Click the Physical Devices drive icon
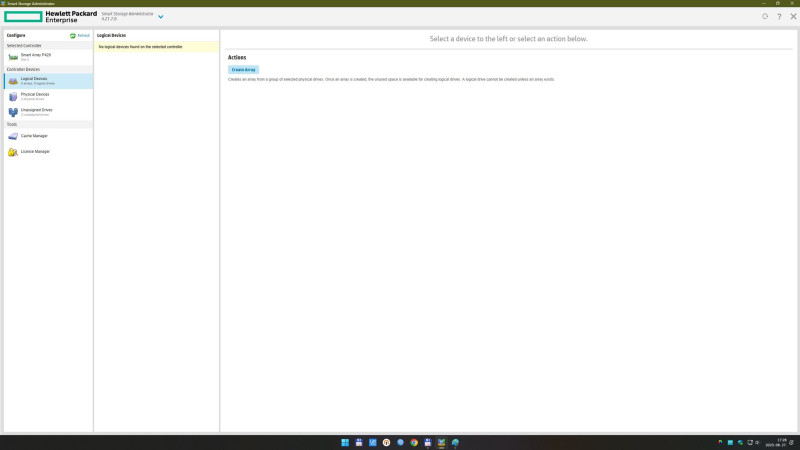The image size is (800, 450). coord(13,96)
